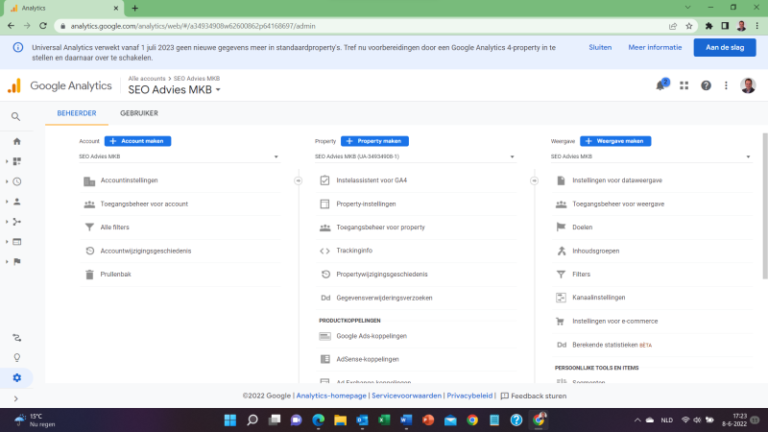768x432 pixels.
Task: Open the Meer informatie link
Action: coord(655,48)
